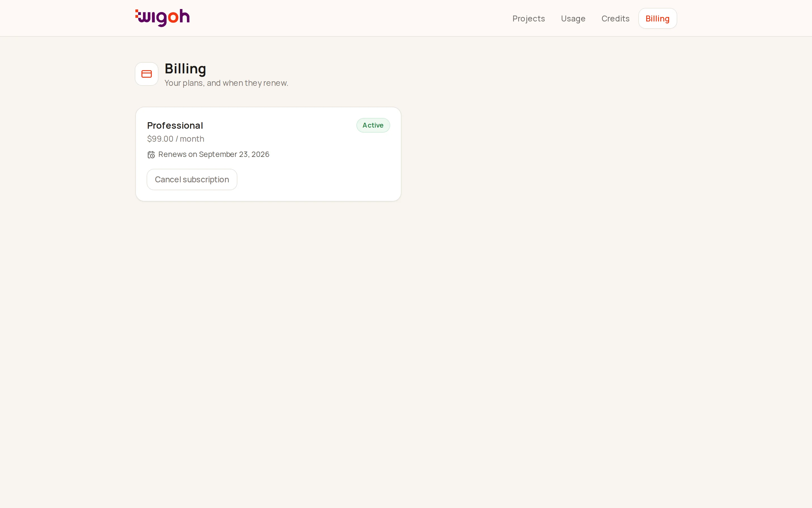Image resolution: width=812 pixels, height=508 pixels.
Task: Cancel the Professional subscription
Action: click(192, 179)
